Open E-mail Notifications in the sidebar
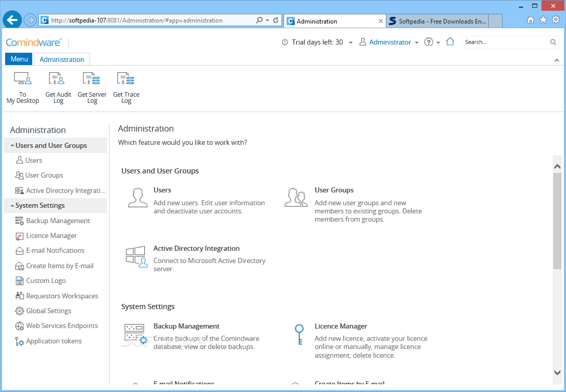Viewport: 566px width, 392px height. point(50,251)
